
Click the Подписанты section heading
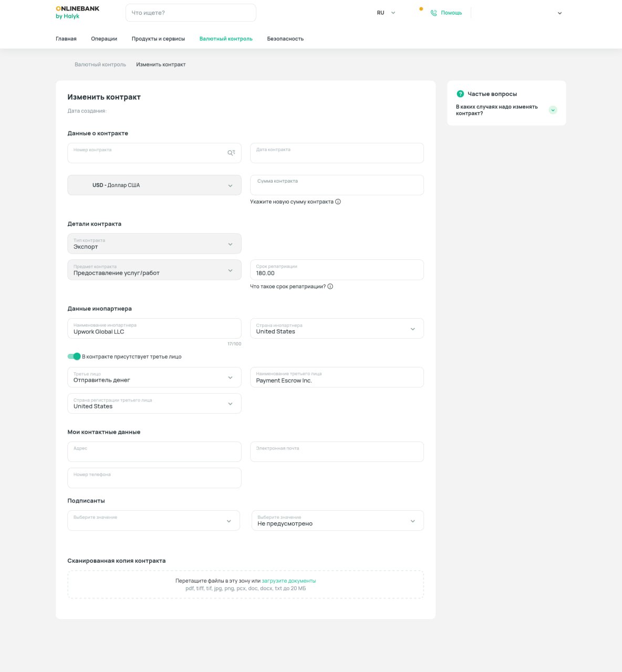[86, 501]
